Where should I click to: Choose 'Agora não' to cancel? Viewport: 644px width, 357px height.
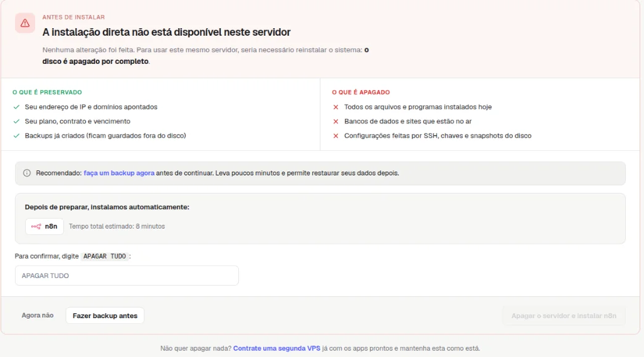point(38,316)
